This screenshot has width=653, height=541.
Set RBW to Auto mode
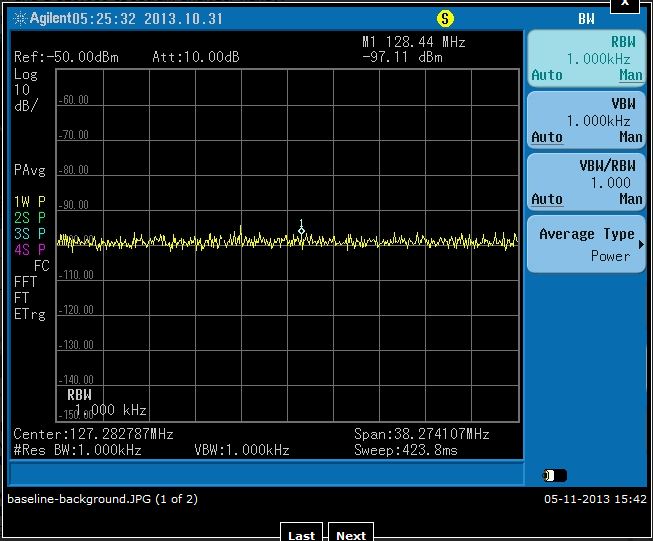547,75
